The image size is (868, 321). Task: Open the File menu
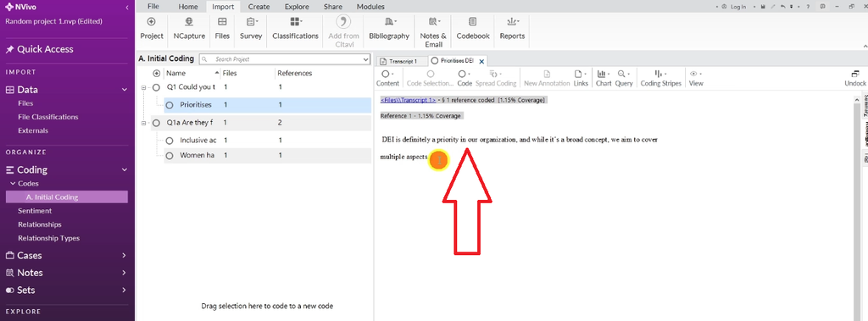tap(153, 7)
